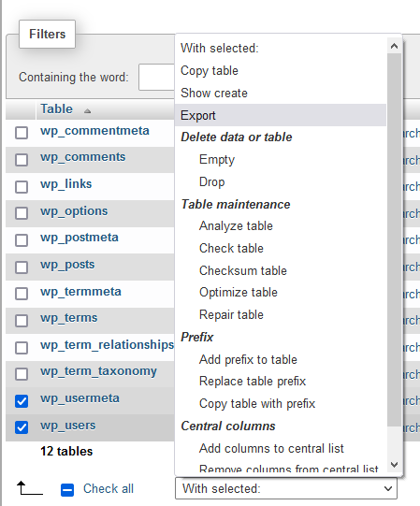The height and width of the screenshot is (506, 420).
Task: Choose Optimize table option
Action: coord(281,293)
